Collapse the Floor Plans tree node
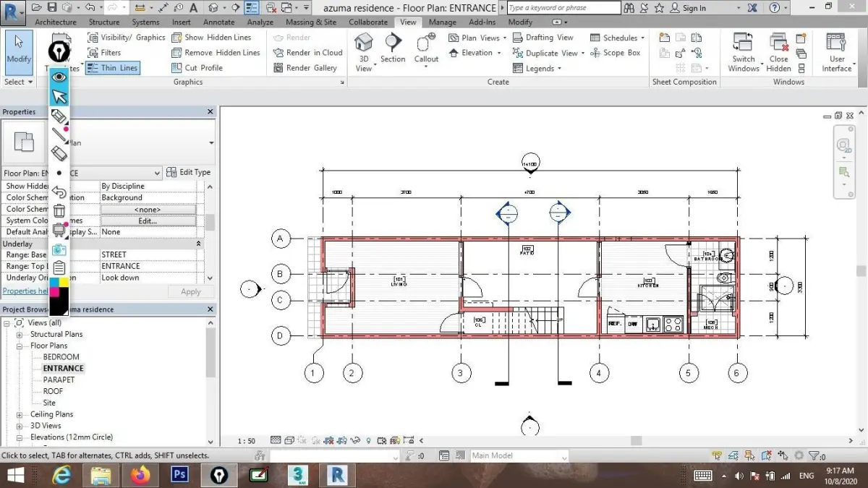Viewport: 868px width, 488px height. point(20,346)
